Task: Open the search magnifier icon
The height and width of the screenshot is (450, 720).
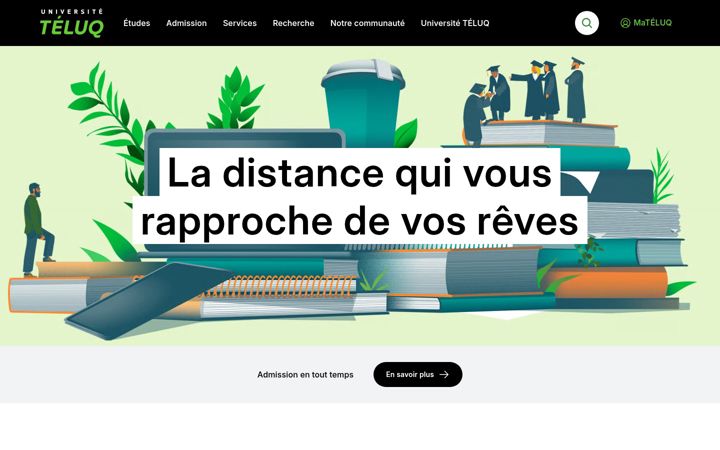Action: pos(586,23)
